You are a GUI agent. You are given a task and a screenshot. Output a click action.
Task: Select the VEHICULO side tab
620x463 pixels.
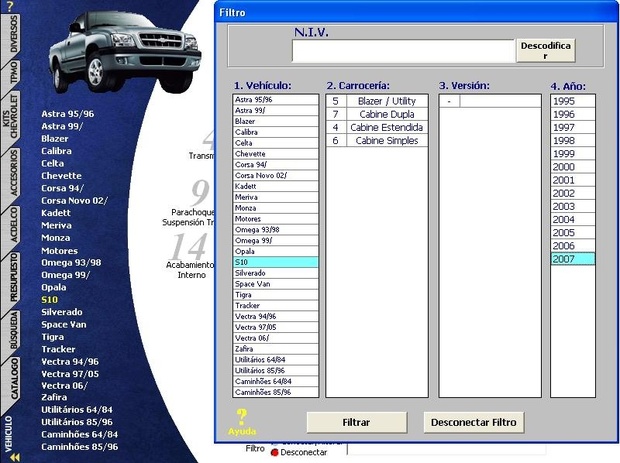9,434
